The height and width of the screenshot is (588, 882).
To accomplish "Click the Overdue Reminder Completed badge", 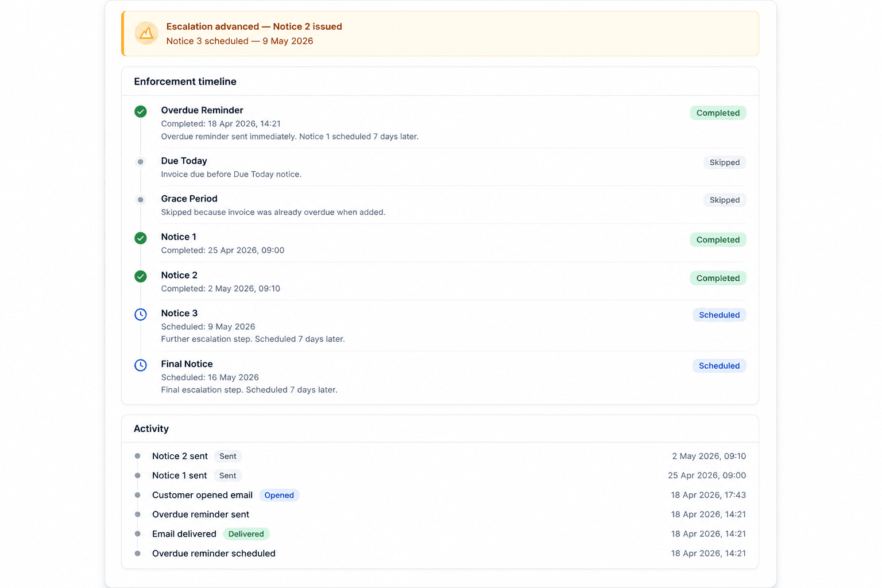I will click(x=718, y=113).
